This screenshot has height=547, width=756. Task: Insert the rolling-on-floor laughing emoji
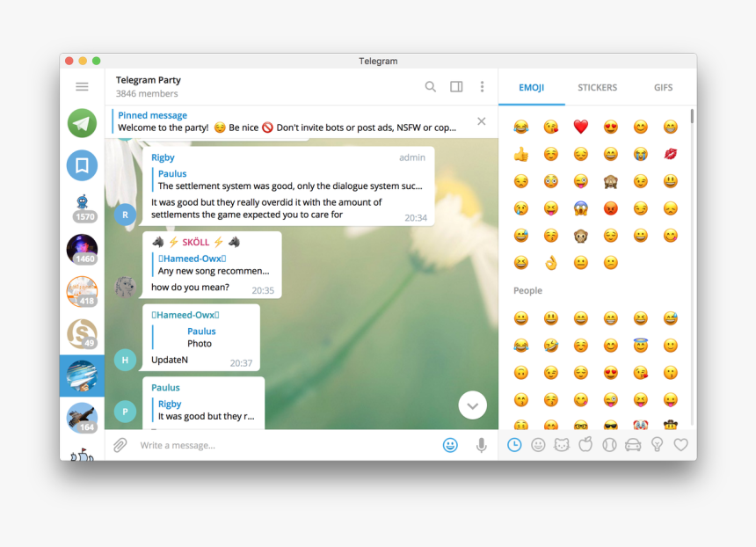point(551,346)
